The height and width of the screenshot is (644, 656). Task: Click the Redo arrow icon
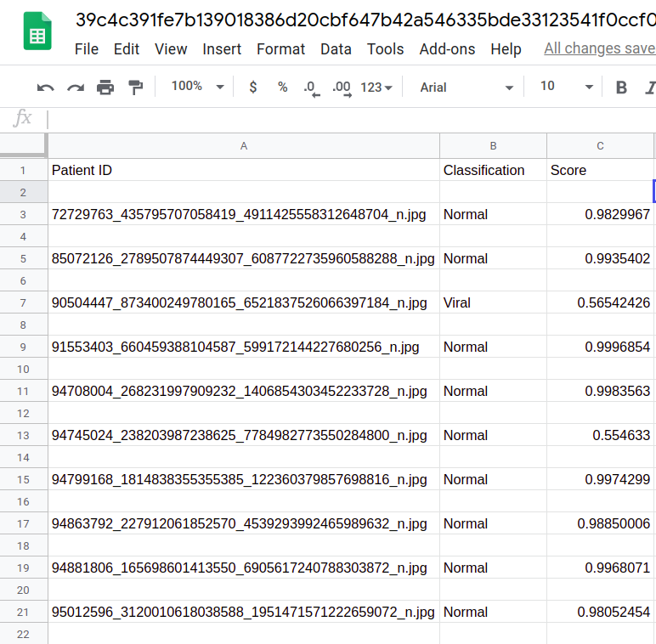click(76, 88)
